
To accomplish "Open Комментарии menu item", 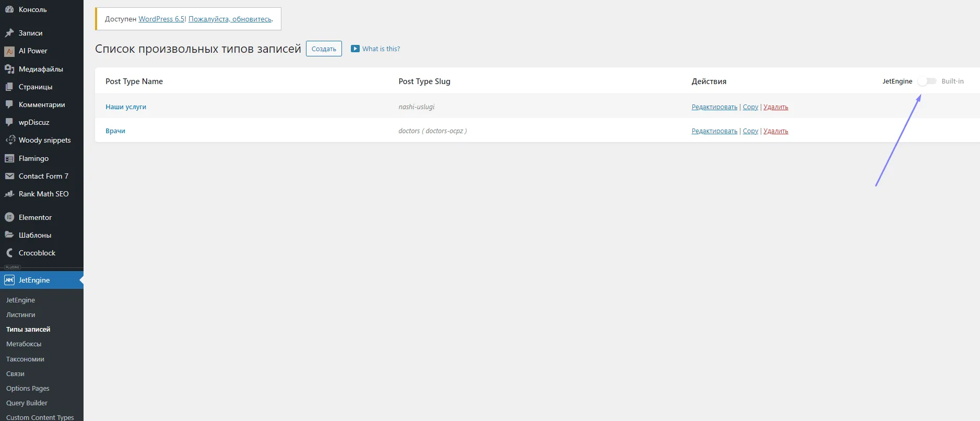I will (x=42, y=104).
